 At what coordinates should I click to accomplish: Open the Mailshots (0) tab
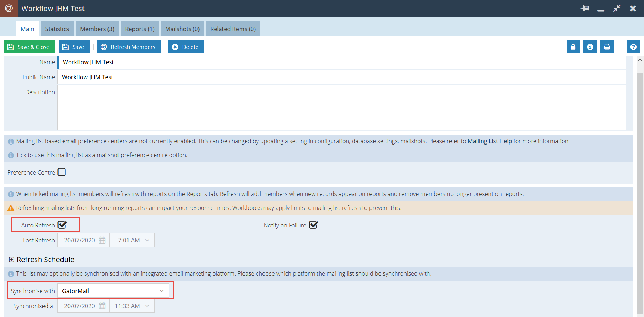click(182, 29)
